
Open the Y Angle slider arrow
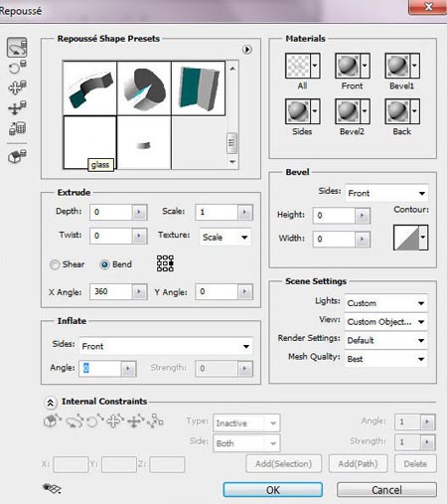point(245,292)
